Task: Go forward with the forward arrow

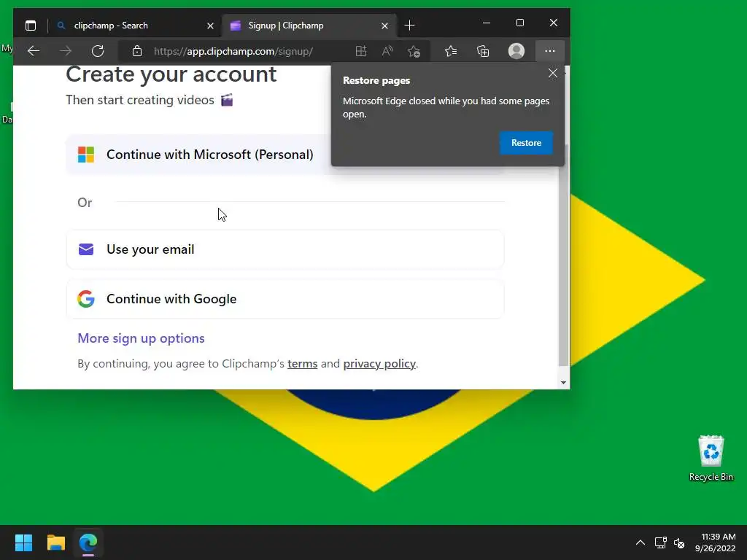Action: [66, 51]
